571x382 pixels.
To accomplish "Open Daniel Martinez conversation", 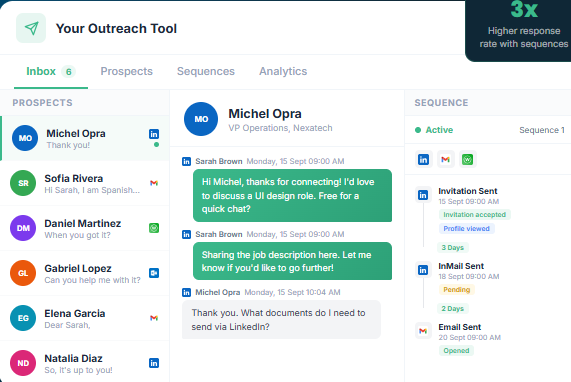I will click(85, 228).
